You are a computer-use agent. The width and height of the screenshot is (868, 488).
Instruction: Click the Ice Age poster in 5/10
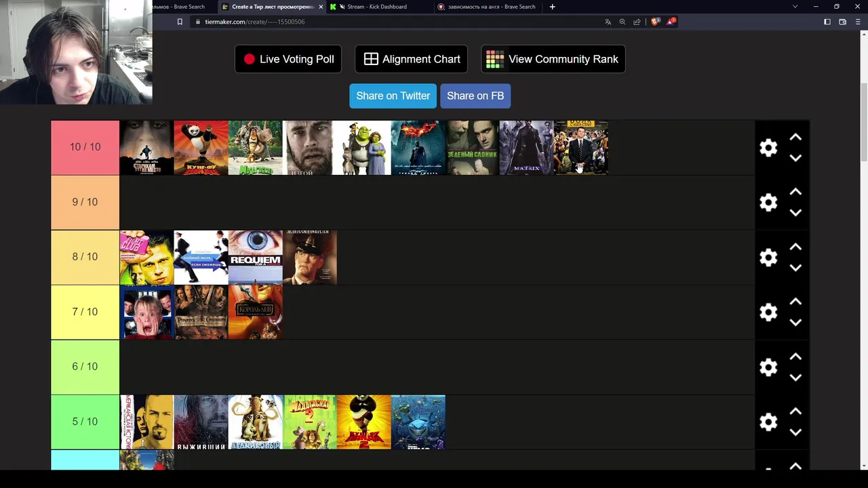click(x=256, y=422)
